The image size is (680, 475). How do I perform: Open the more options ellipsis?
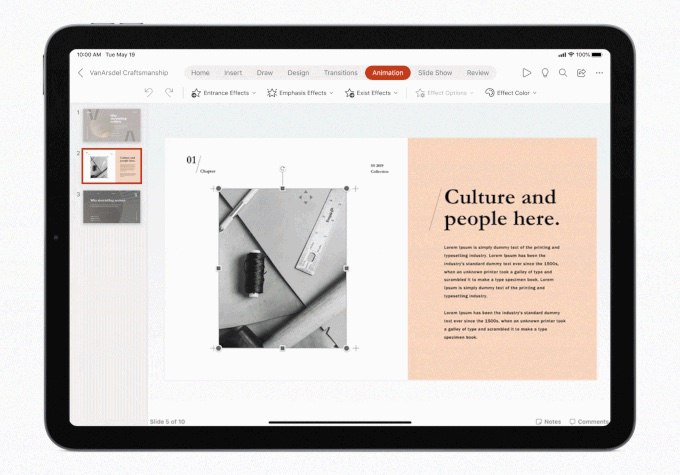point(599,73)
